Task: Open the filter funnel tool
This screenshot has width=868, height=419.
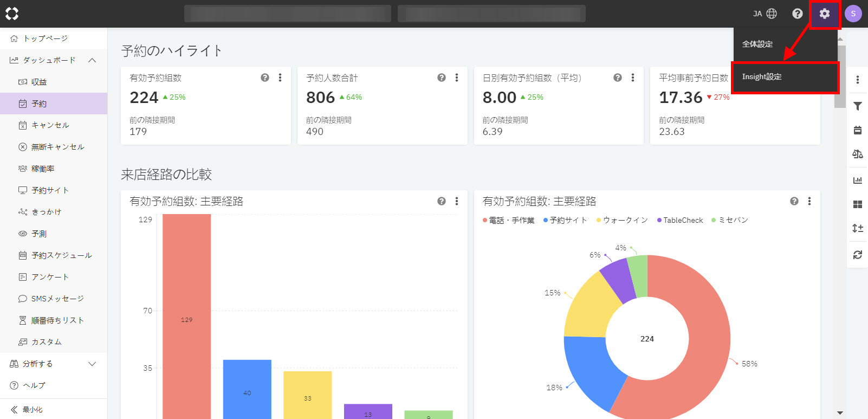Action: [x=858, y=106]
